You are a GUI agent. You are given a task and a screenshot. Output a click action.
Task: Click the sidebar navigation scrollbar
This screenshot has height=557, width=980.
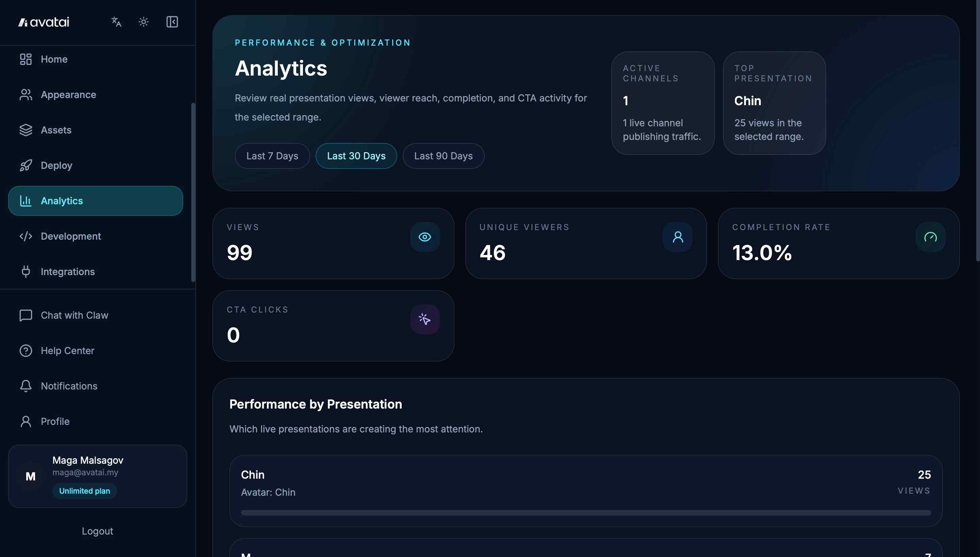(193, 192)
